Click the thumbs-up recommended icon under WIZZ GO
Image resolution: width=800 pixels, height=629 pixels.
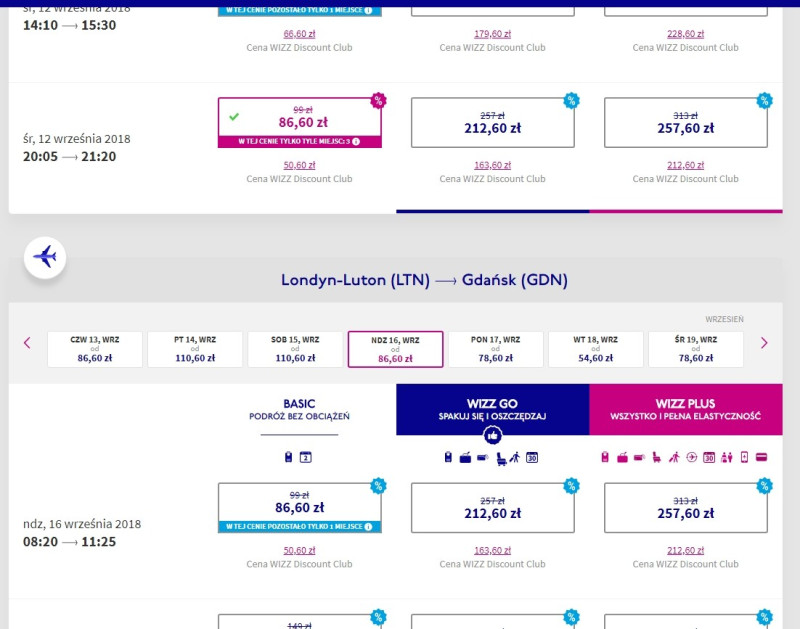click(x=492, y=435)
